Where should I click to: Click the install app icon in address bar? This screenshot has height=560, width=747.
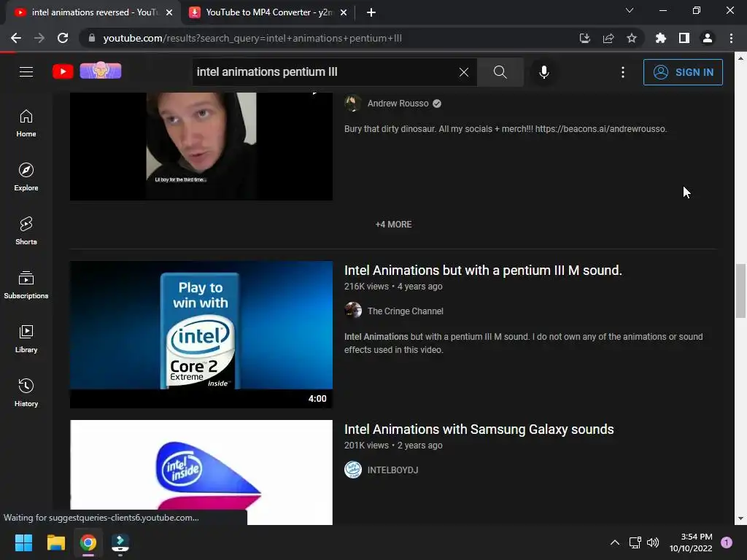tap(584, 38)
